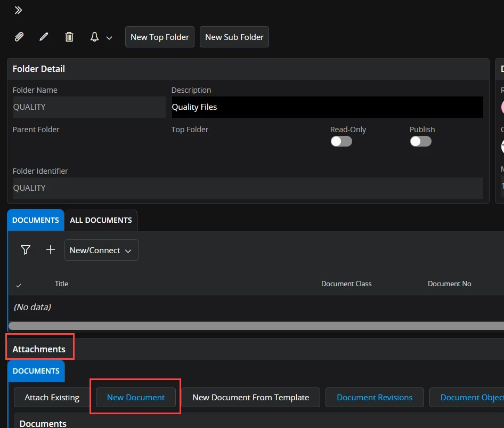504x428 pixels.
Task: Click the paperclip attachments icon
Action: click(19, 37)
